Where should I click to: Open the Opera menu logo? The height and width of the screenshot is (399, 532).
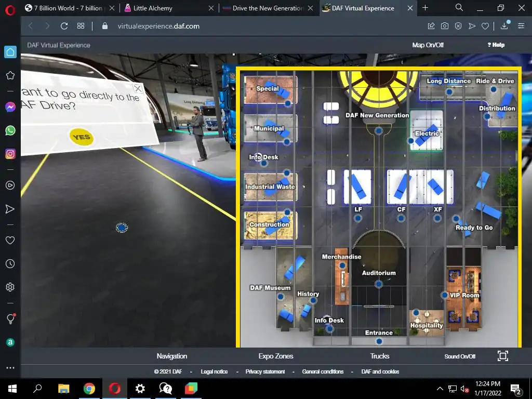pyautogui.click(x=10, y=10)
